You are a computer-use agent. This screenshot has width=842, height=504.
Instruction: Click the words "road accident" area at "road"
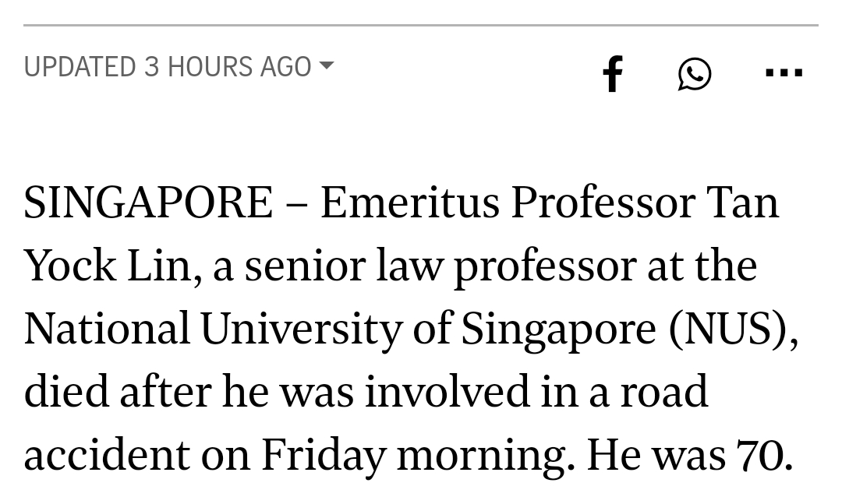pyautogui.click(x=663, y=391)
